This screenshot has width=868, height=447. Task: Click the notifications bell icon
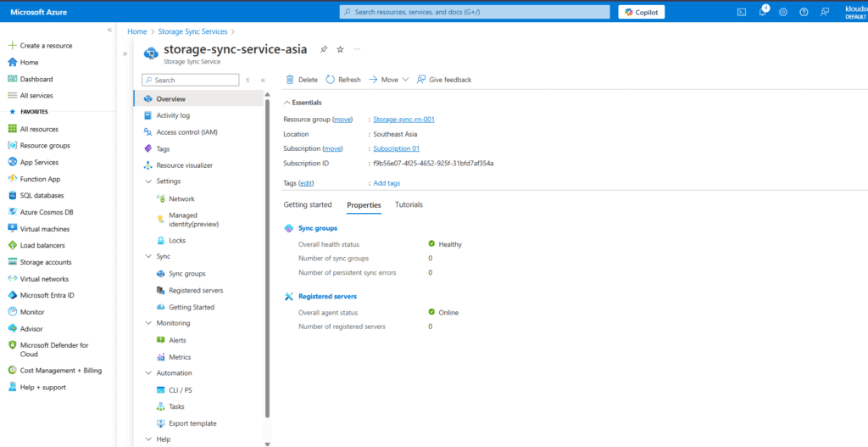click(x=762, y=12)
